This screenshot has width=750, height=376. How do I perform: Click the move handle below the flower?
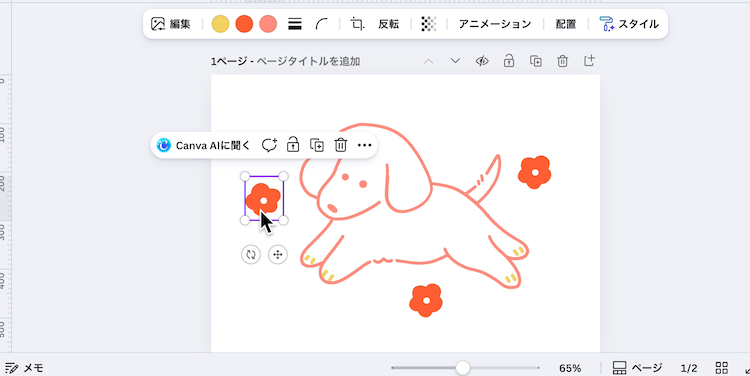278,254
